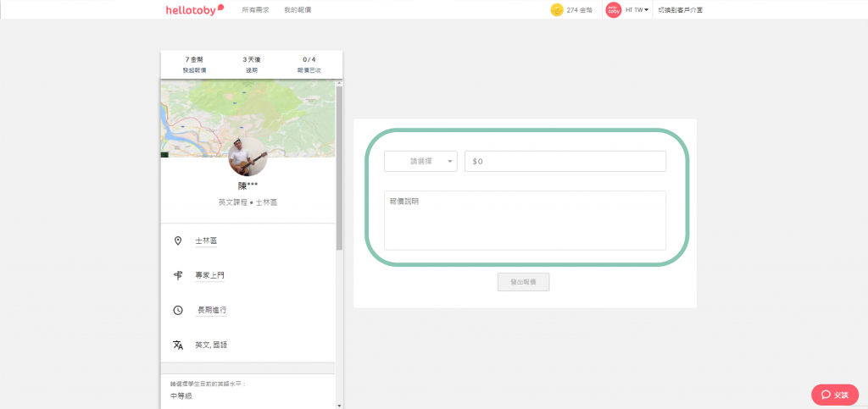
Task: Go to 我的報價 in top navigation
Action: (298, 10)
